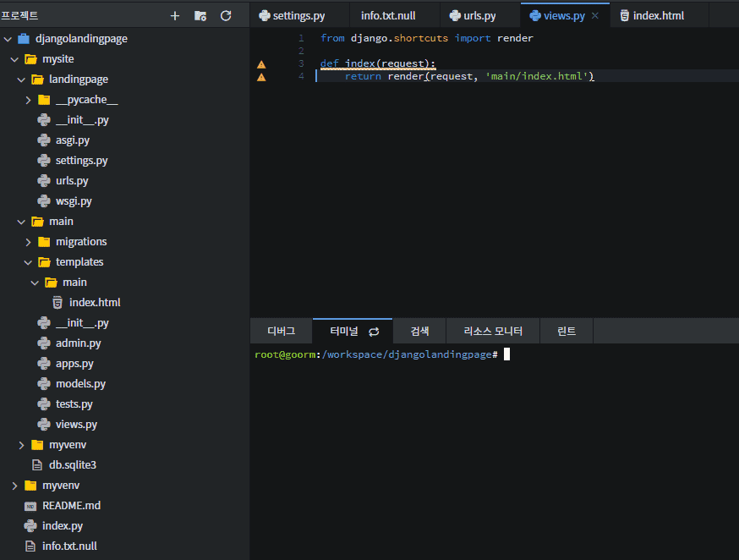Collapse the main app folder chevron under mysite

point(21,222)
